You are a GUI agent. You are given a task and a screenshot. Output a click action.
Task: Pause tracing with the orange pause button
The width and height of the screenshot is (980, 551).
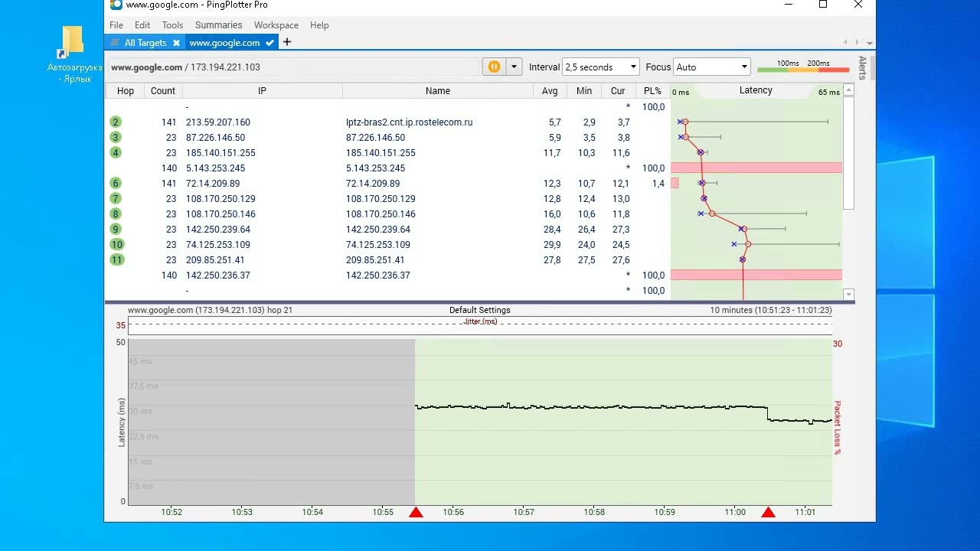coord(494,67)
